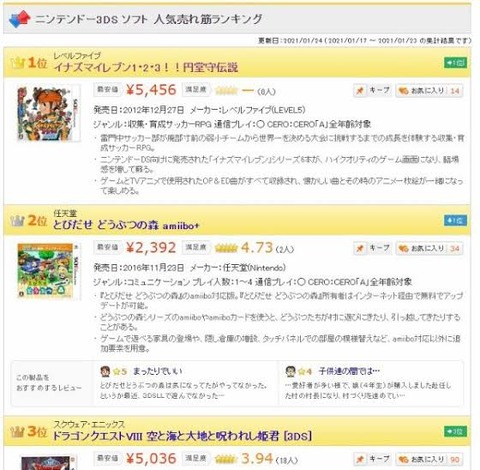The image size is (480, 470).
Task: Click the red-blue arrows ranking logo icon
Action: (x=20, y=19)
